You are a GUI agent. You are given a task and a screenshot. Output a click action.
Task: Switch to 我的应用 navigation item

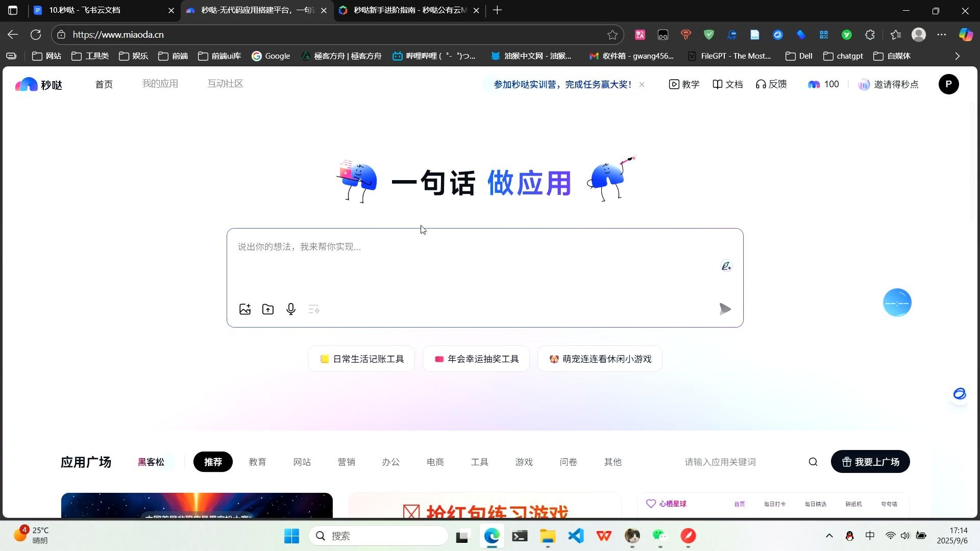click(x=160, y=83)
